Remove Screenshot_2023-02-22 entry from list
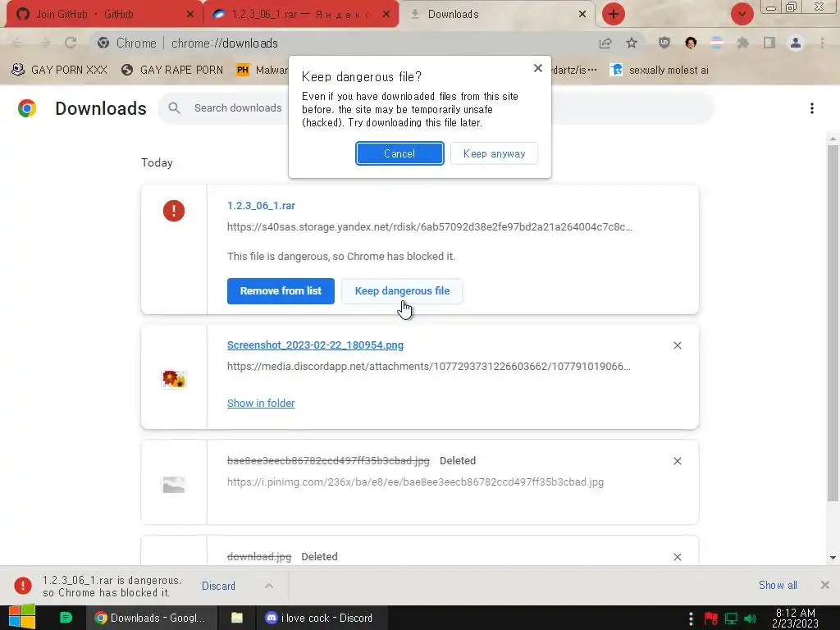Screen dimensions: 840x630 pos(677,345)
